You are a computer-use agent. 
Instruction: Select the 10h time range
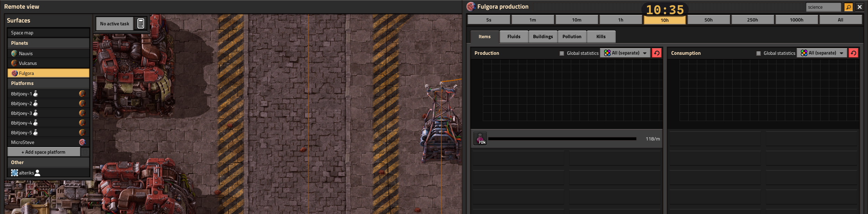point(665,20)
